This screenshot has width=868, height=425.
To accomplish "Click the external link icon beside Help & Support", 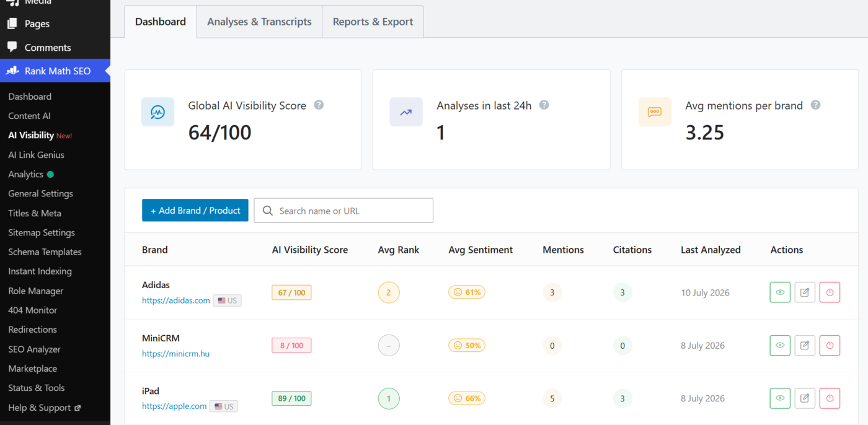I will click(77, 408).
